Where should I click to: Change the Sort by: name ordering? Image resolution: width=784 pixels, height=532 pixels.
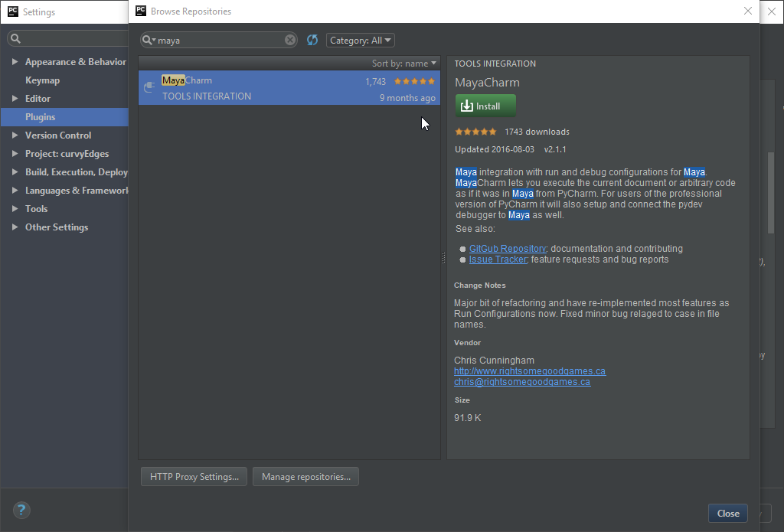click(x=403, y=63)
